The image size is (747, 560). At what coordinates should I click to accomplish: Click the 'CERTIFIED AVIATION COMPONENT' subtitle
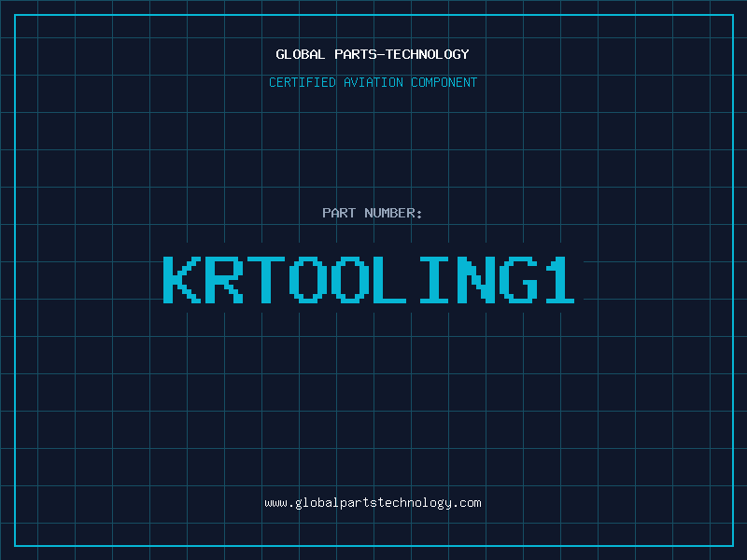click(373, 83)
